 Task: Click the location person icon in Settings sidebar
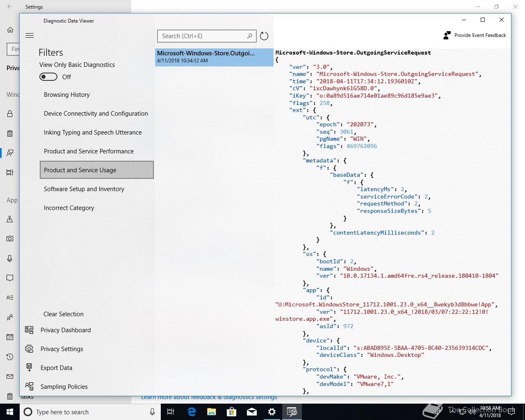coord(10,219)
